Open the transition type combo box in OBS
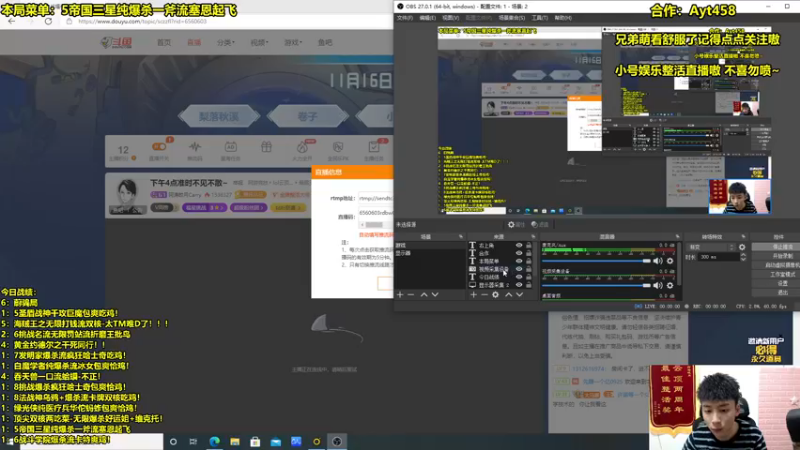 tap(711, 247)
